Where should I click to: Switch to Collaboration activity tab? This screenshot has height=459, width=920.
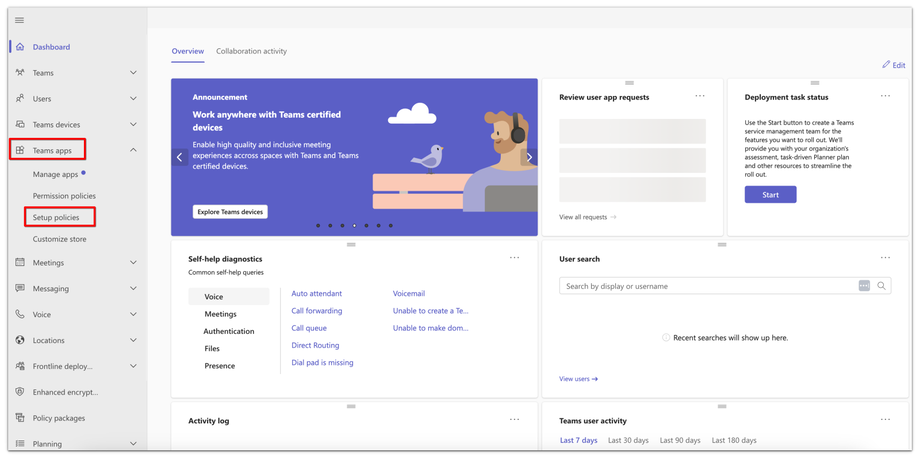coord(252,51)
